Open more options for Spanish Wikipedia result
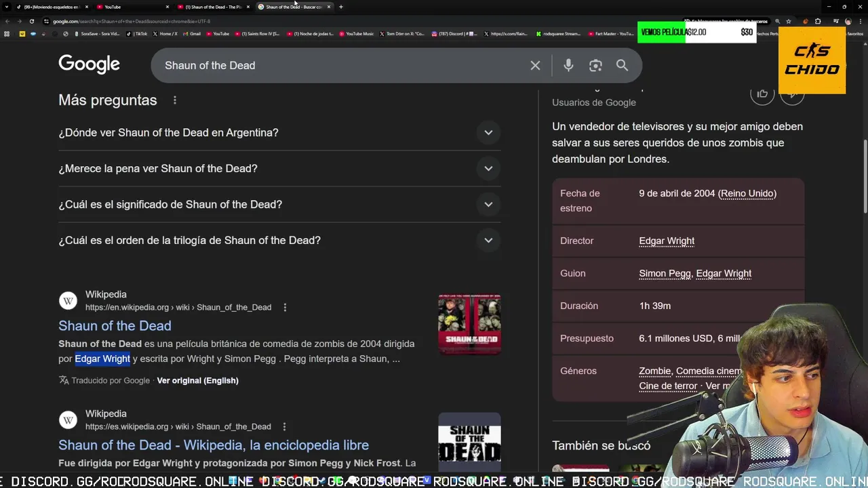Screen dimensions: 868x488 pos(284,426)
